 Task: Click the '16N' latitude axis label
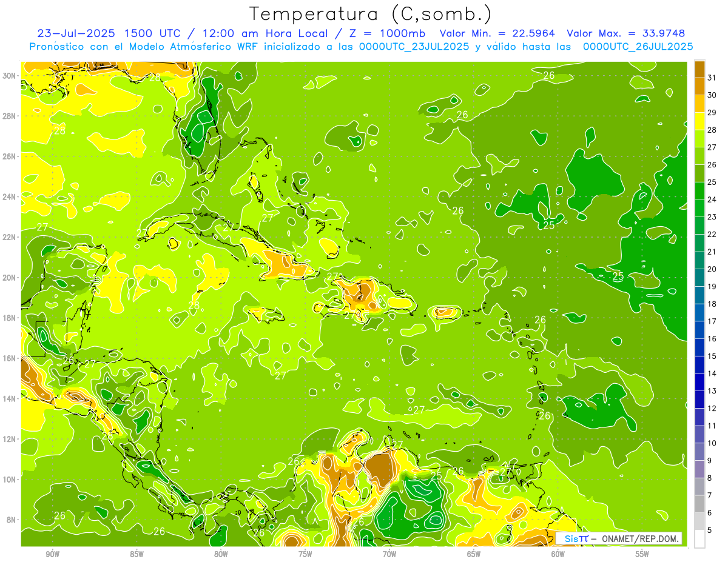click(10, 358)
